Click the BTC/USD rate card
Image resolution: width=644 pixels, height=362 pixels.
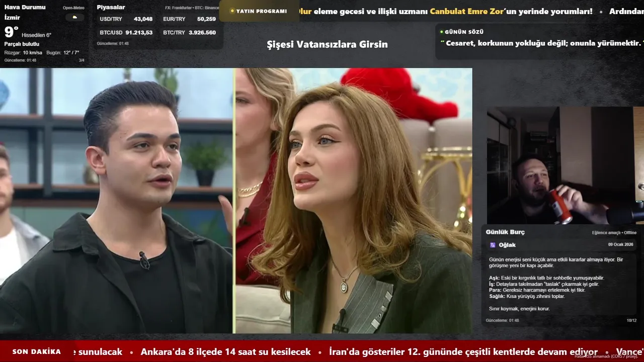tap(126, 32)
